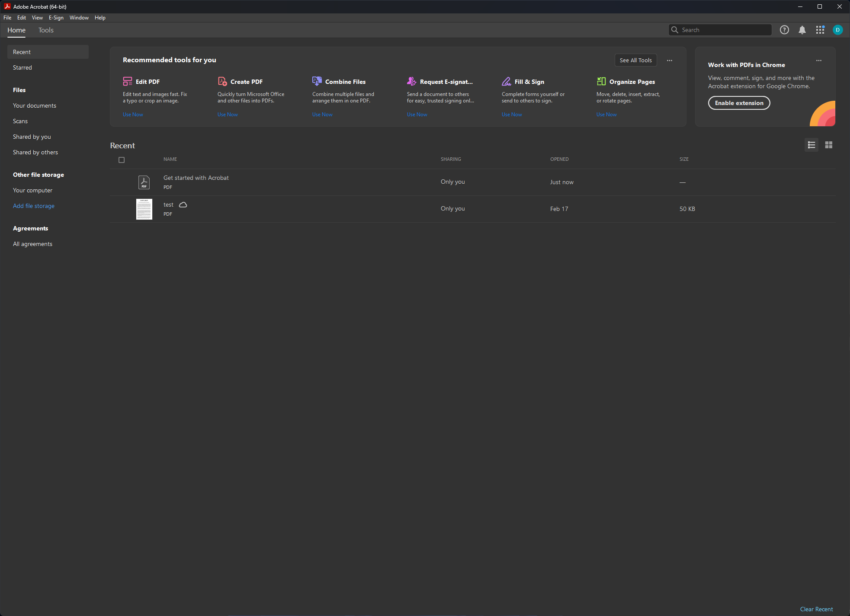Image resolution: width=850 pixels, height=616 pixels.
Task: Switch Recent files to list view
Action: [811, 145]
